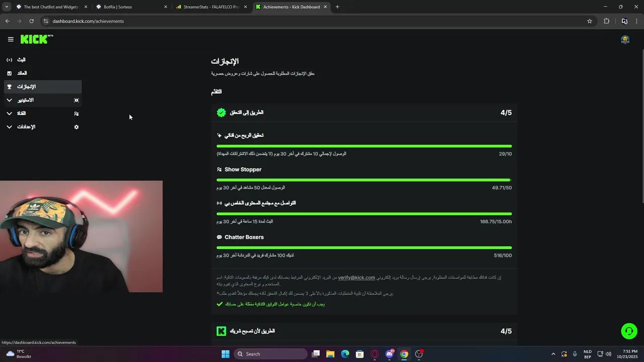Click the settings gear icon in the sidebar
This screenshot has height=362, width=644.
76,127
